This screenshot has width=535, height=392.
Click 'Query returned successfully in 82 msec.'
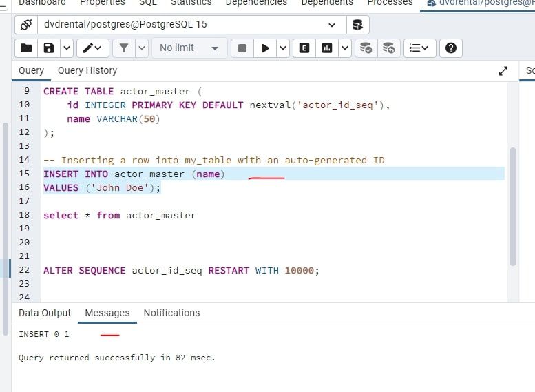[x=116, y=358]
